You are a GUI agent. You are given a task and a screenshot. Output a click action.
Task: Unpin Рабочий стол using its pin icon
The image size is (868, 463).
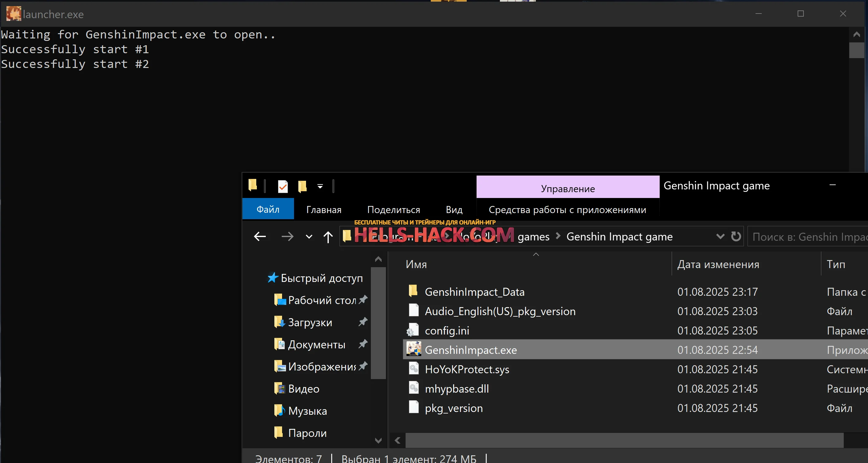[x=363, y=299]
